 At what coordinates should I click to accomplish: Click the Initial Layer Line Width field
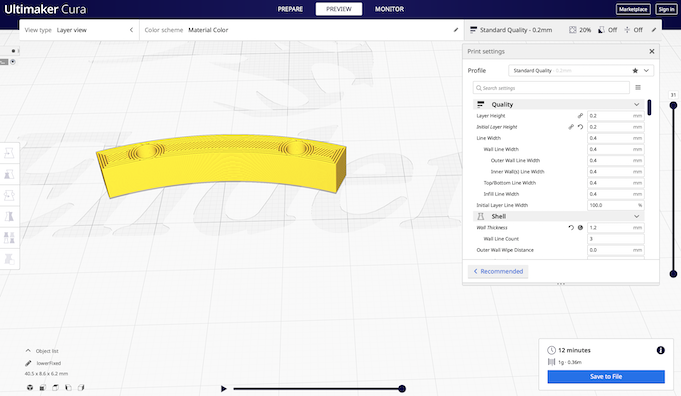tap(615, 205)
